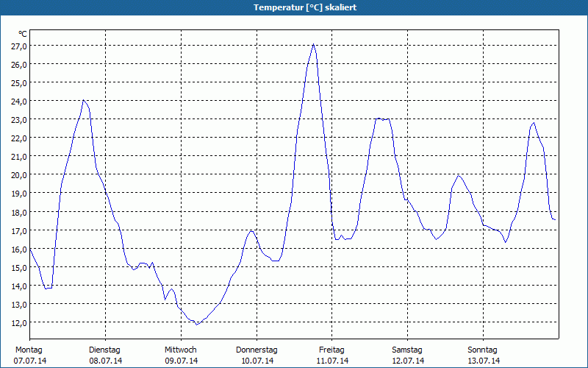Click the 16,0 y-axis tick label
Image resolution: width=588 pixels, height=368 pixels.
tap(19, 249)
